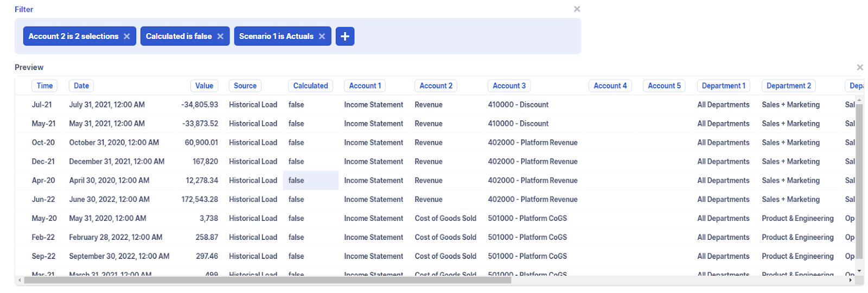Select the September 30, 2022 date cell
Viewport: 868px width, 293px height.
coord(119,257)
